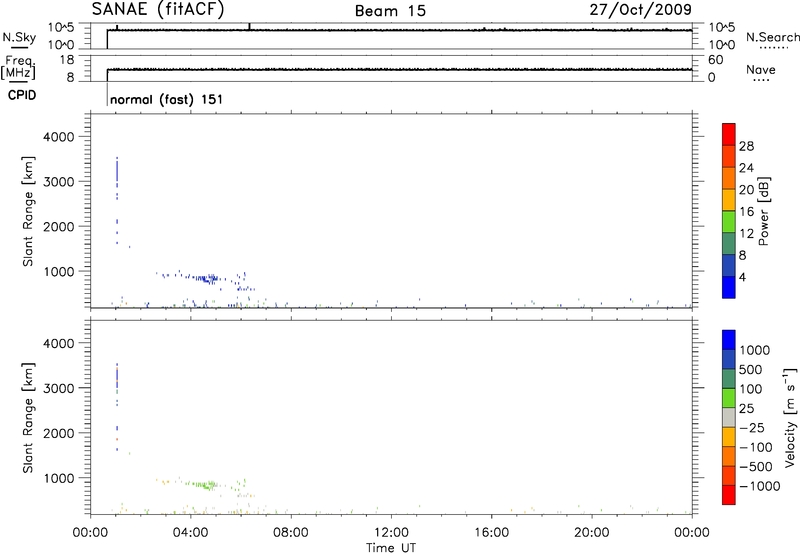Click the Freq. [MHz] axis label
Screen dimensions: 800x554
[18, 68]
